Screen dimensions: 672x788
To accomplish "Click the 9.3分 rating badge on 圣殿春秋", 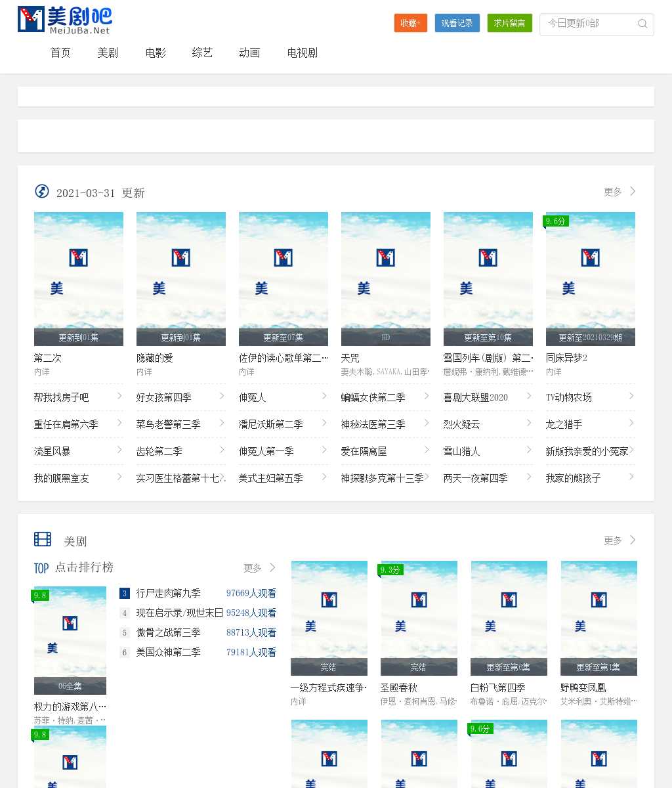I will point(390,570).
